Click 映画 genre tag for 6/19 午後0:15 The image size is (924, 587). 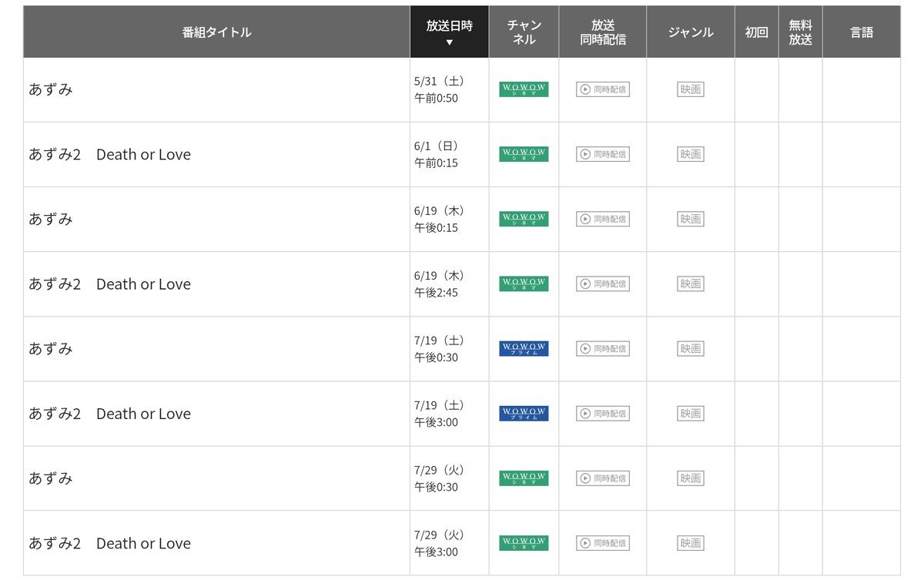pyautogui.click(x=691, y=219)
